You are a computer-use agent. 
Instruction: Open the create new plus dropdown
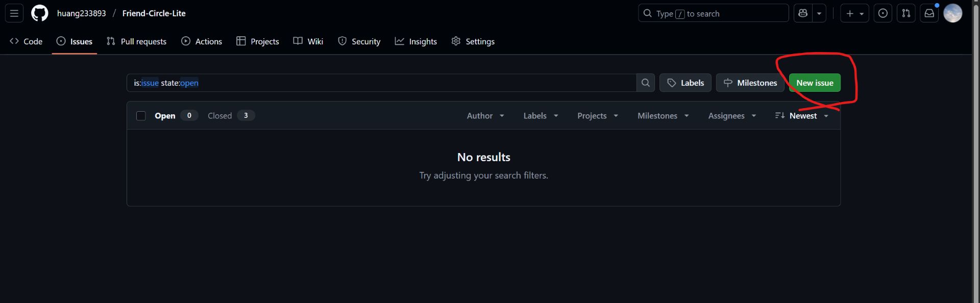click(x=854, y=13)
